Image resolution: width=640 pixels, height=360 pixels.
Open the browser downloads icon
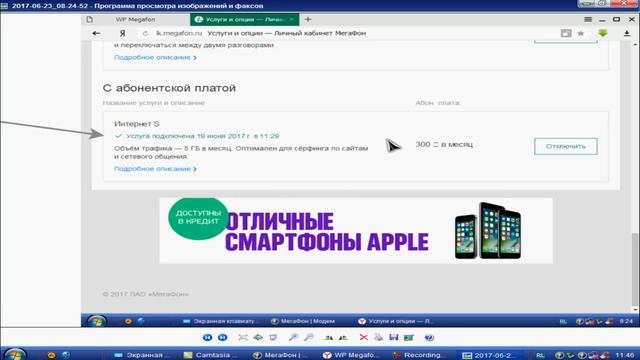tap(627, 33)
